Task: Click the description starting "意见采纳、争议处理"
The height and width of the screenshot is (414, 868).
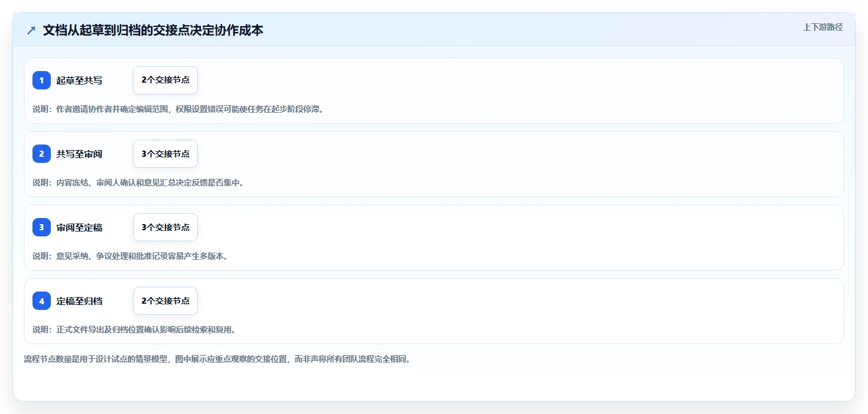Action: [130, 256]
